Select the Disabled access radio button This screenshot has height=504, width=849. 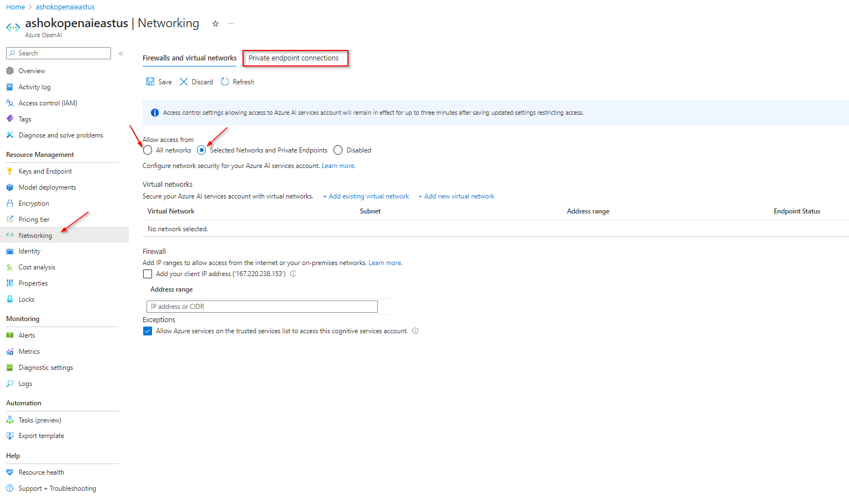pyautogui.click(x=338, y=150)
